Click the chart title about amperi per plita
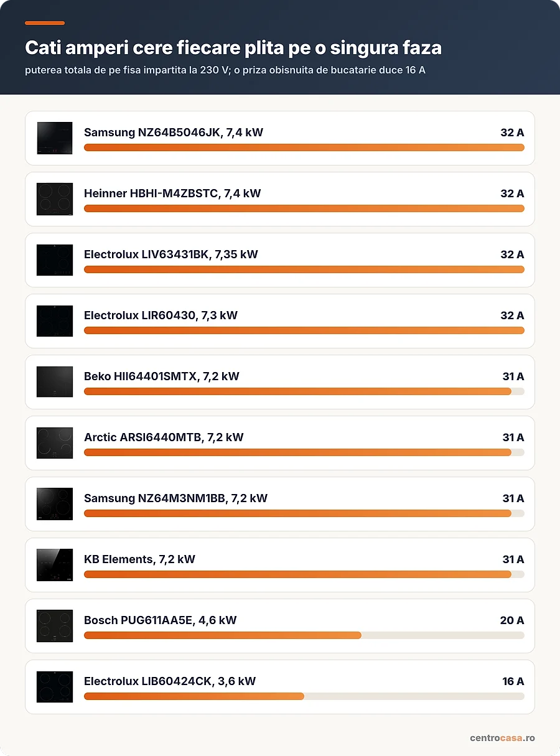This screenshot has height=756, width=560. [233, 47]
